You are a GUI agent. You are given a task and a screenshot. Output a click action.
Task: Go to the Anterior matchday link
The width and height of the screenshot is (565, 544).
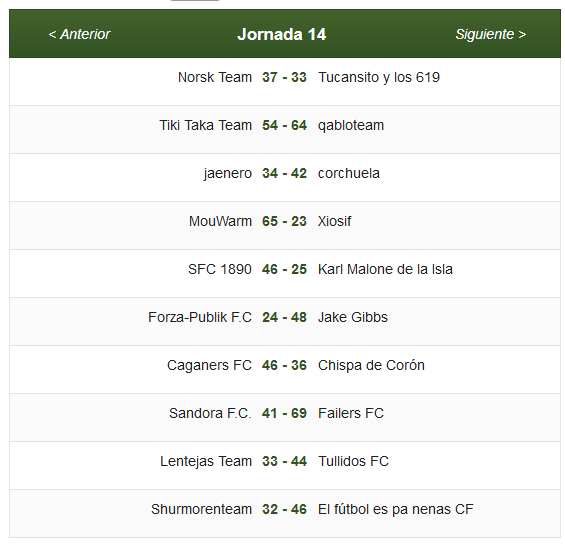coord(79,35)
